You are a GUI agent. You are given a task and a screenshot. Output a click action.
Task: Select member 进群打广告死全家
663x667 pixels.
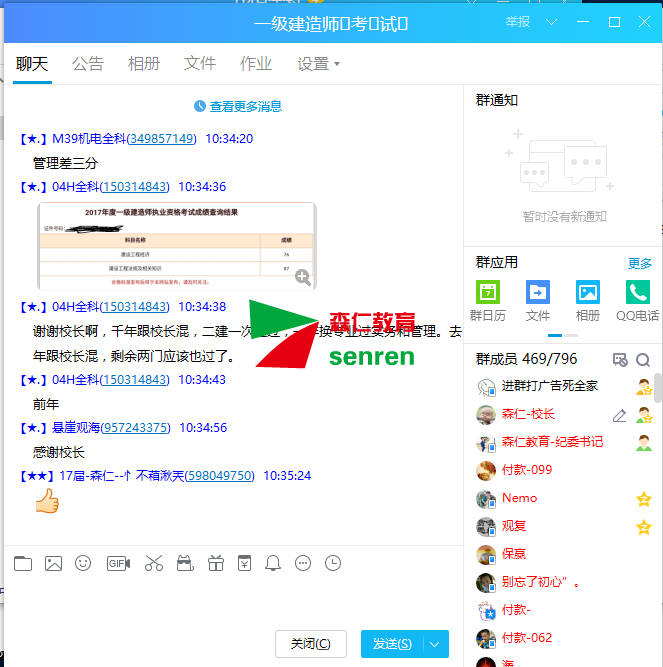(x=550, y=386)
